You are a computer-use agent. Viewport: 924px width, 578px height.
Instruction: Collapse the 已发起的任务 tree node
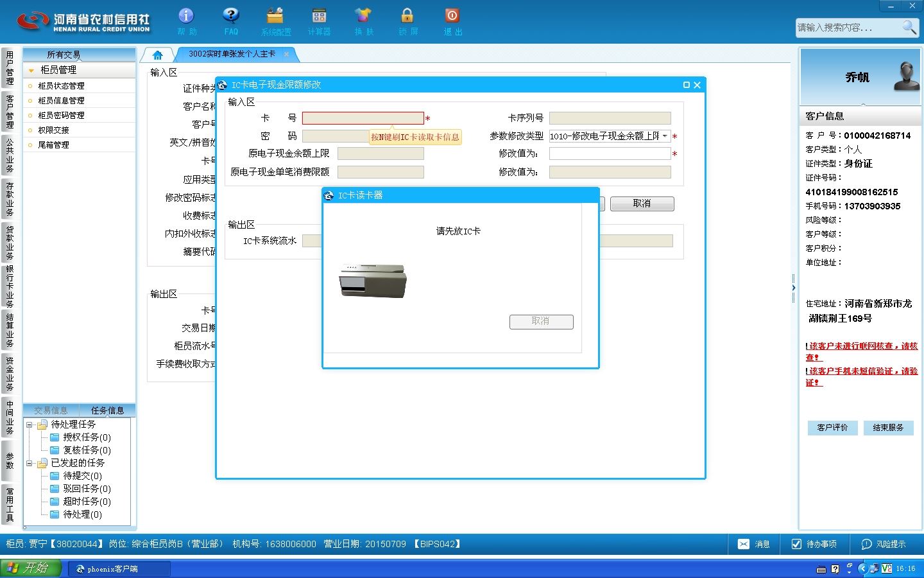[x=29, y=463]
